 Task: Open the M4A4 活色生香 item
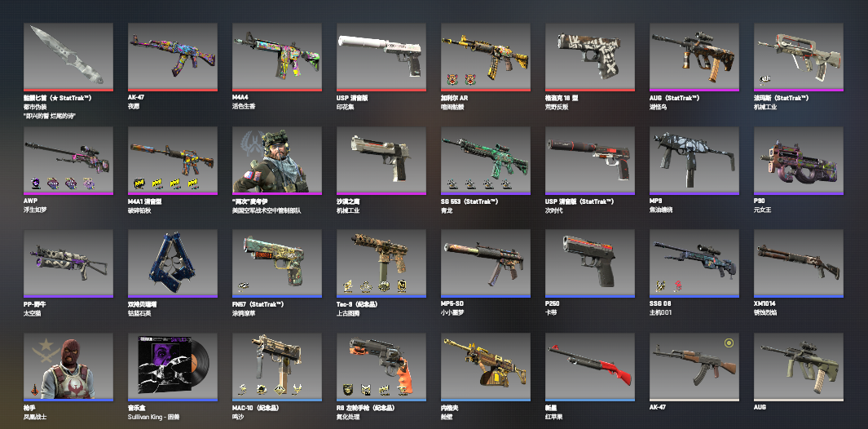pos(277,57)
